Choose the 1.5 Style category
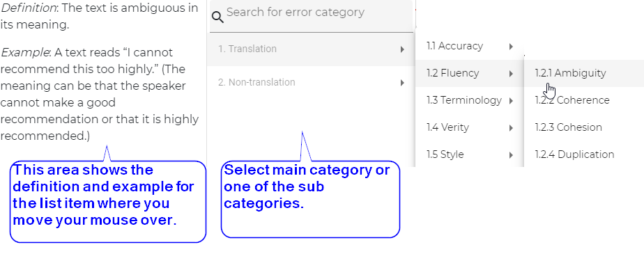The height and width of the screenshot is (263, 644). 470,154
